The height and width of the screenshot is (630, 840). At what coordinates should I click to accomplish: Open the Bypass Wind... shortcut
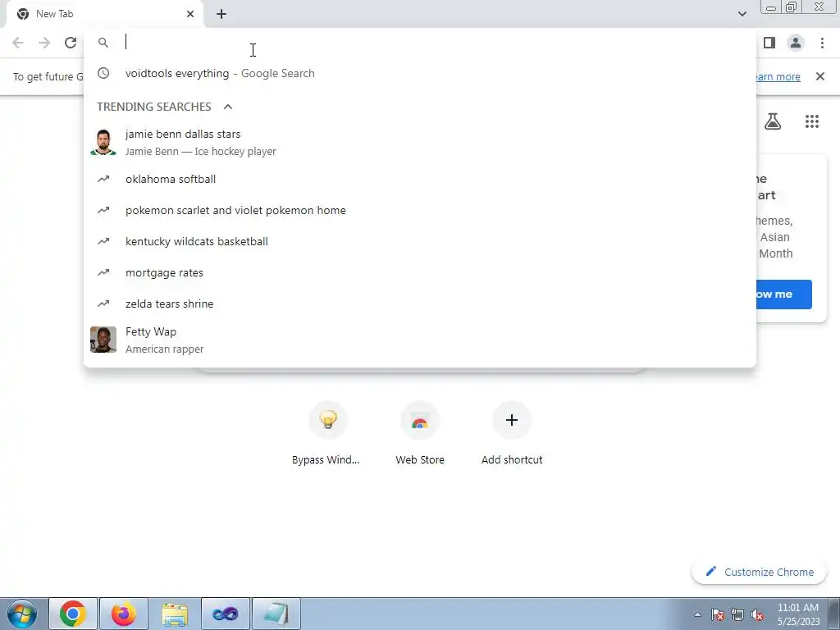[x=327, y=434]
